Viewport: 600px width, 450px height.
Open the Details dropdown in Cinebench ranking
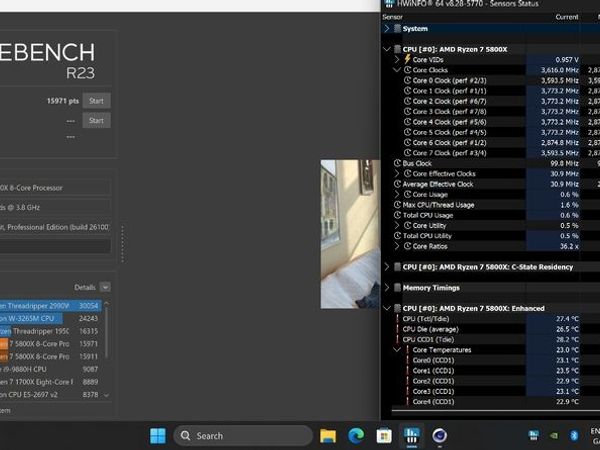tap(105, 287)
